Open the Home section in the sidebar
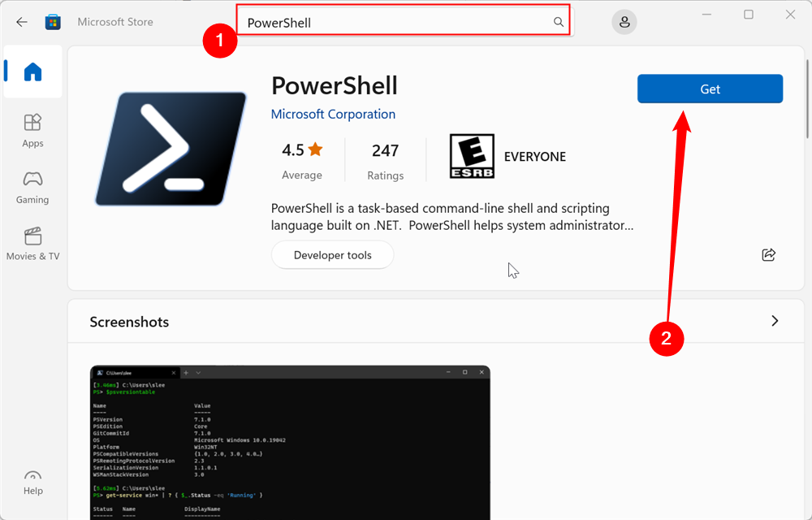Screen dimensions: 812x520 tap(32, 71)
